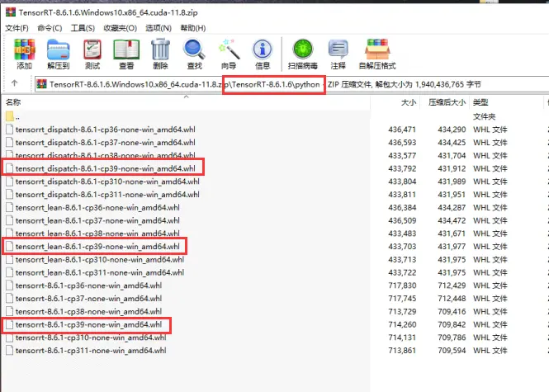Image resolution: width=549 pixels, height=392 pixels.
Task: Click size value 717,830
Action: click(402, 286)
